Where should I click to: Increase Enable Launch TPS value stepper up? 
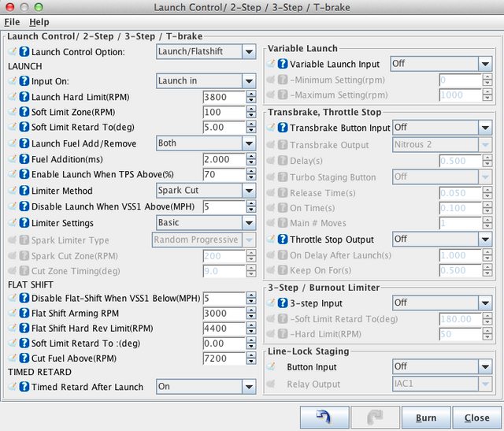click(x=251, y=172)
